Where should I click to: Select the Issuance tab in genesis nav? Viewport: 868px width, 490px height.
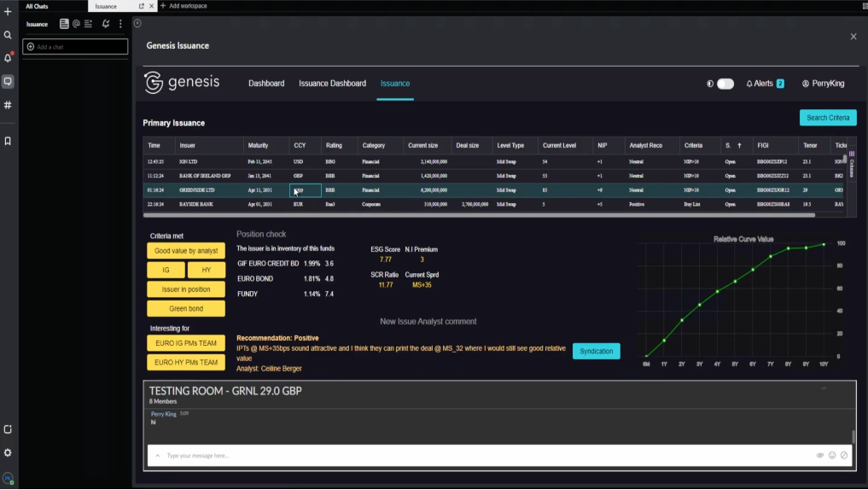(x=394, y=84)
